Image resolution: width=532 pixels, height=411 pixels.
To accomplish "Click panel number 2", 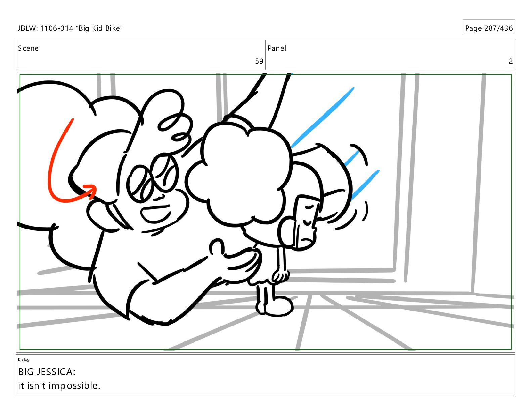I will (x=511, y=61).
